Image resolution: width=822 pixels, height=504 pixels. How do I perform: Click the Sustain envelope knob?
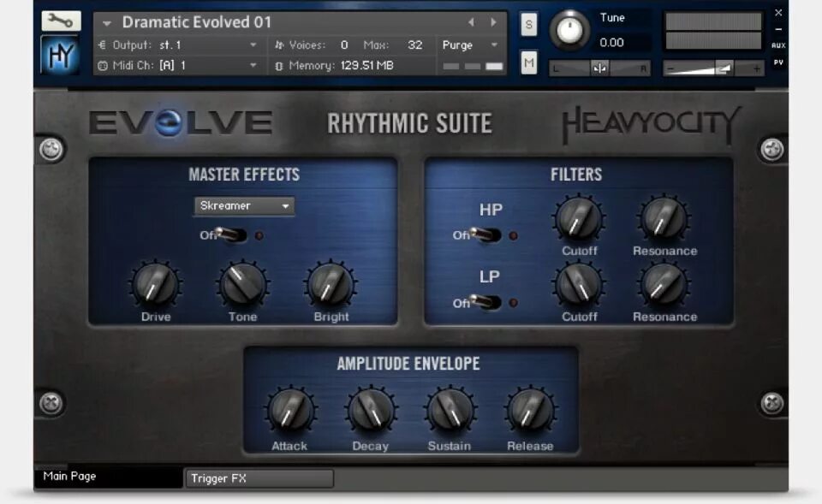[450, 412]
